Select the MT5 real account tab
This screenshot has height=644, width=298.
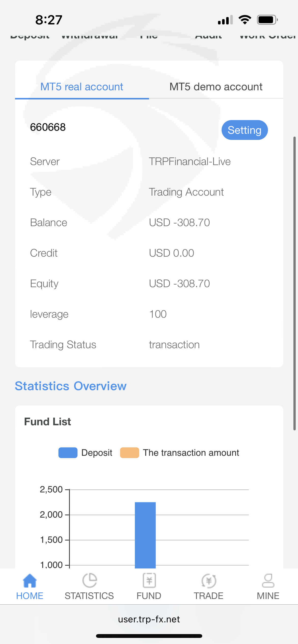click(x=82, y=87)
